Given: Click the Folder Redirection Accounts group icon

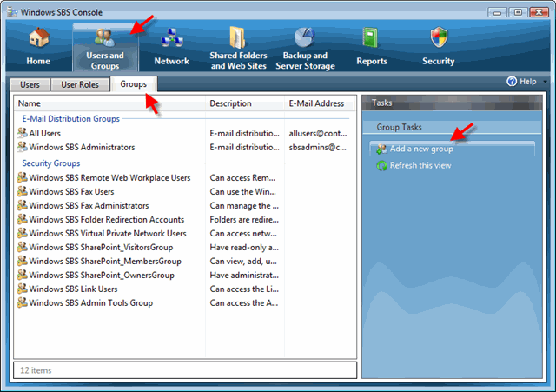Looking at the screenshot, I should tap(22, 219).
